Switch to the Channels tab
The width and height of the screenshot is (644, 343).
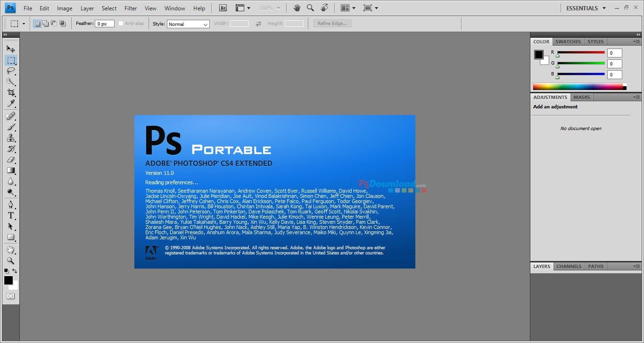pos(569,266)
